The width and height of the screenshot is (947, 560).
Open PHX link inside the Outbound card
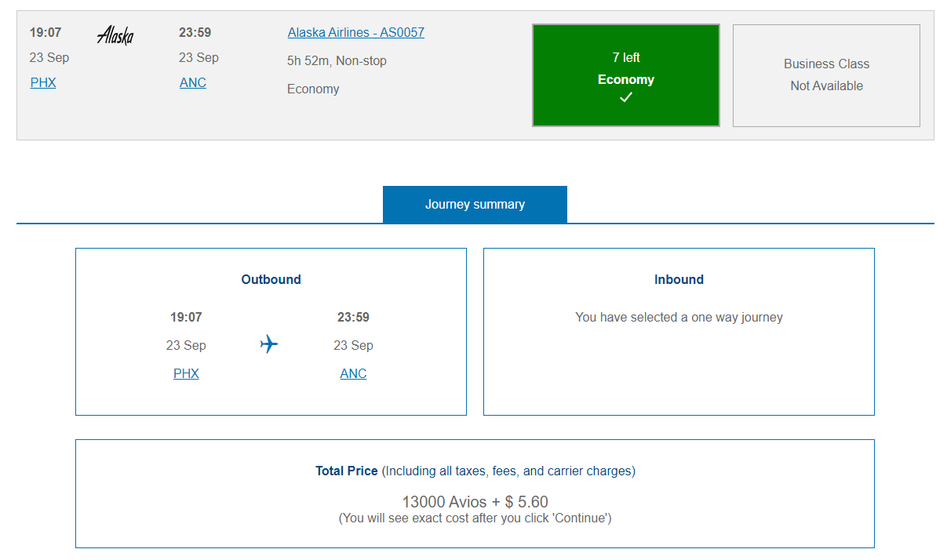tap(185, 373)
